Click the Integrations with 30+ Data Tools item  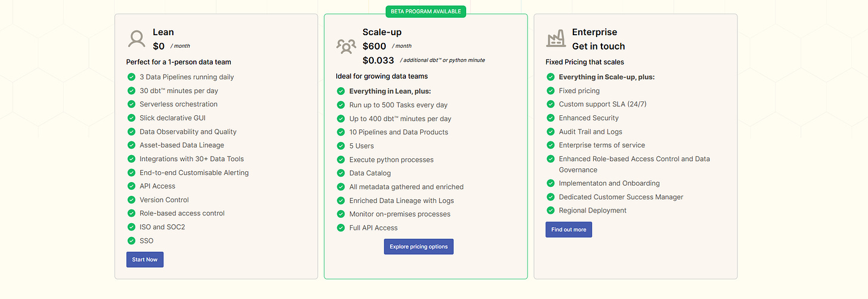(x=192, y=159)
